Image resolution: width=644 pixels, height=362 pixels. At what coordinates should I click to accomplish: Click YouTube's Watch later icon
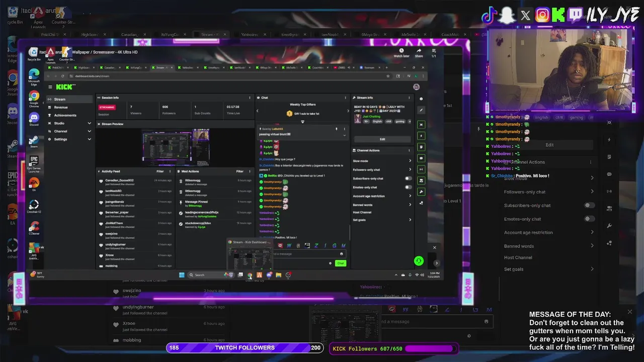click(401, 50)
